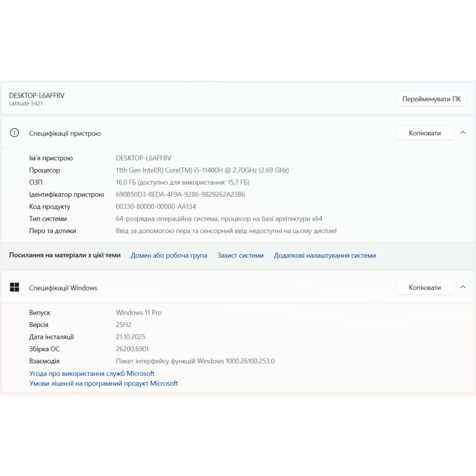
Task: Copy Windows specifications with Копіювати button
Action: click(425, 288)
